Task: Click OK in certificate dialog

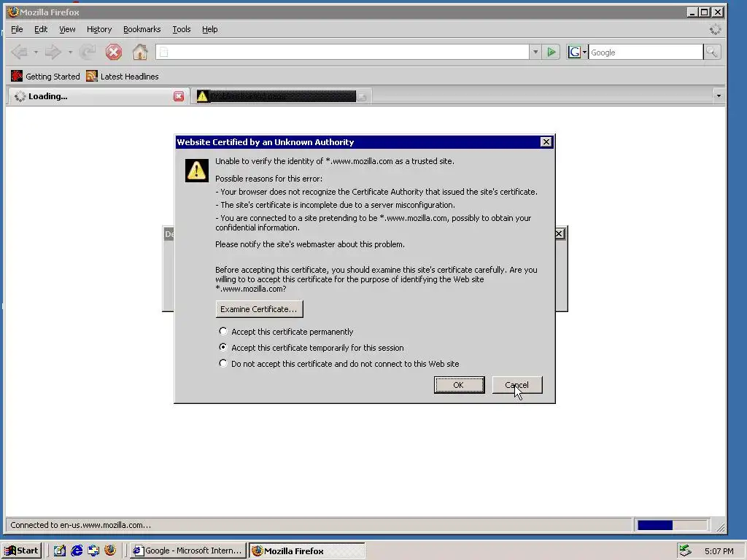Action: 459,385
